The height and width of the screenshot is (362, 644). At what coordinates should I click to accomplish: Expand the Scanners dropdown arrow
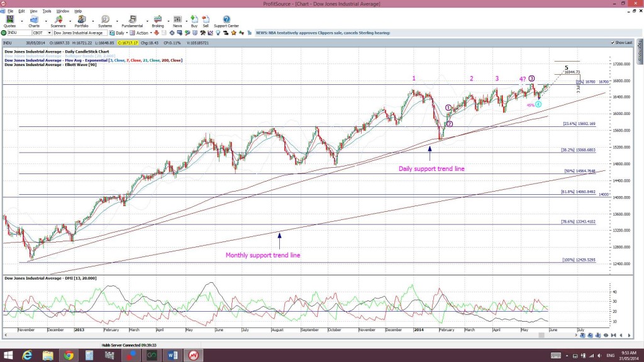(70, 21)
